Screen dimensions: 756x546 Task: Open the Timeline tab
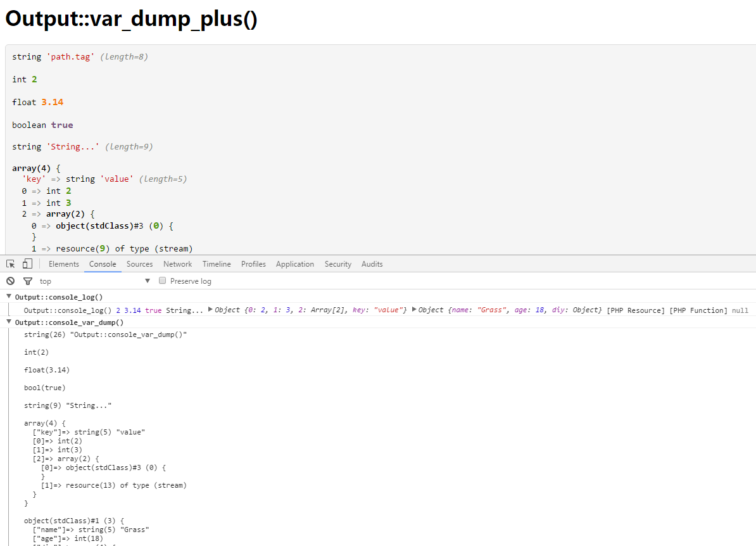[x=217, y=264]
